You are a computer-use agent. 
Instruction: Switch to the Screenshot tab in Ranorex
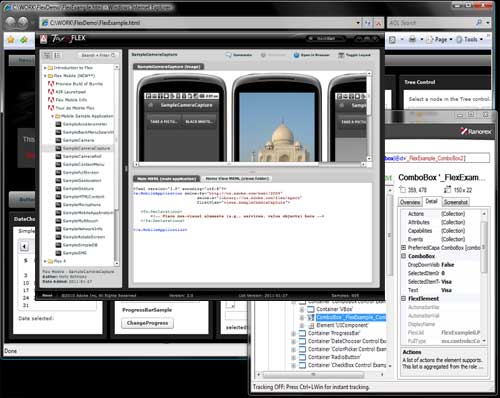point(456,202)
